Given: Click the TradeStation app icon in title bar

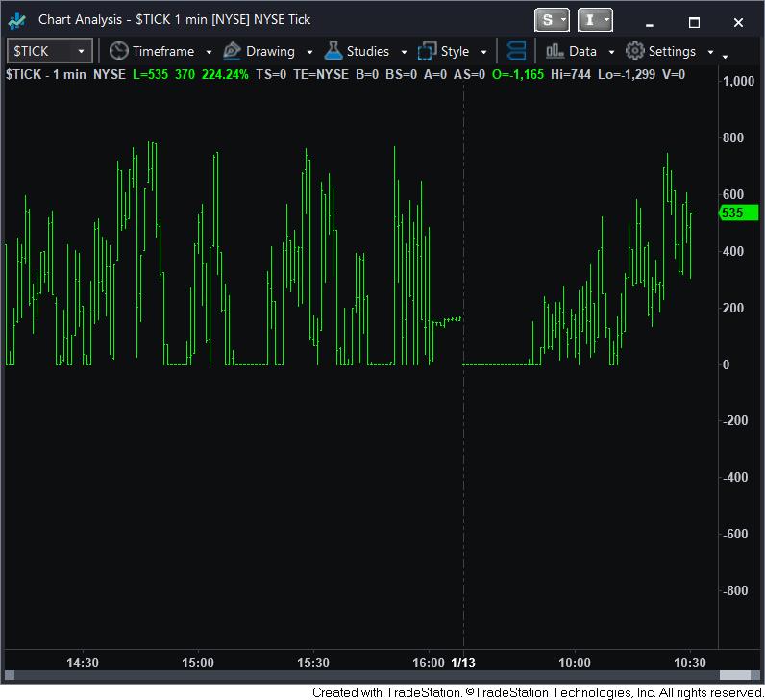Looking at the screenshot, I should point(17,20).
